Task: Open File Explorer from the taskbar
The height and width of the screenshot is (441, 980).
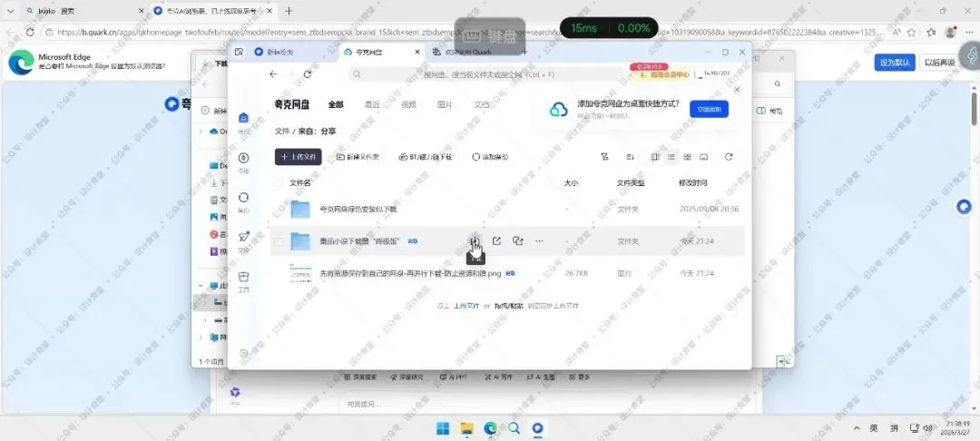Action: click(x=466, y=428)
